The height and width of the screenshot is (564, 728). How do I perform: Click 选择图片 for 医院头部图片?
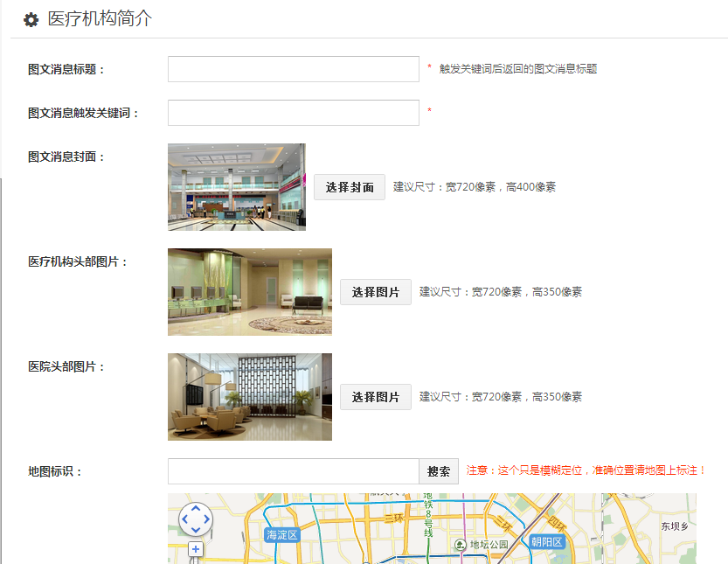(x=376, y=397)
